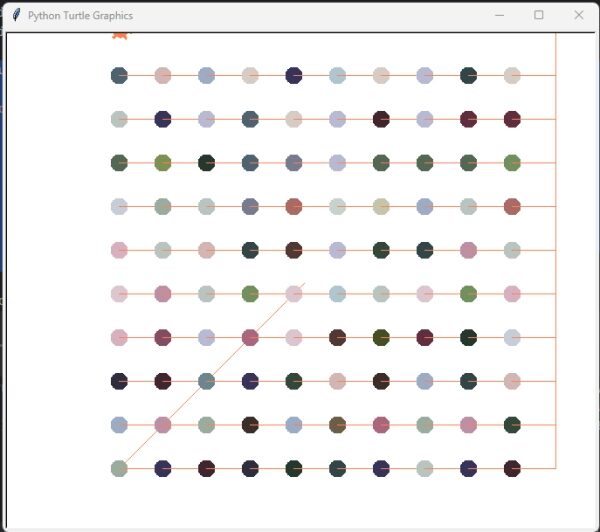Select the maroon dot at the bottom-right corner
The width and height of the screenshot is (600, 532).
coord(512,468)
